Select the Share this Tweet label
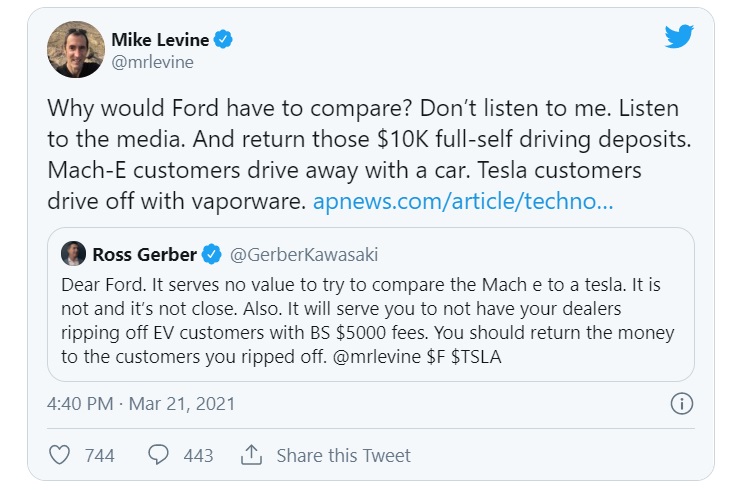The height and width of the screenshot is (490, 732). [x=343, y=455]
